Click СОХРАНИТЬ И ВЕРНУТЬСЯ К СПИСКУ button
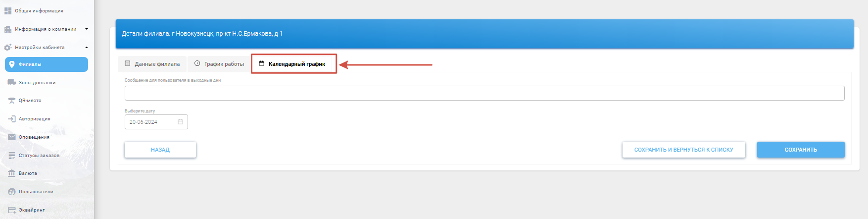 point(684,150)
